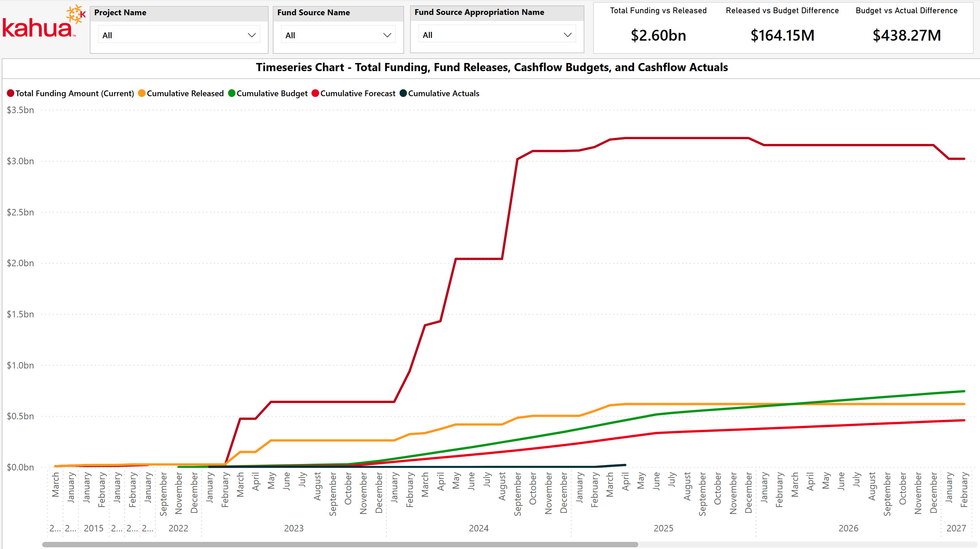Click the horizontal chart scrollbar thumb

tap(340, 545)
